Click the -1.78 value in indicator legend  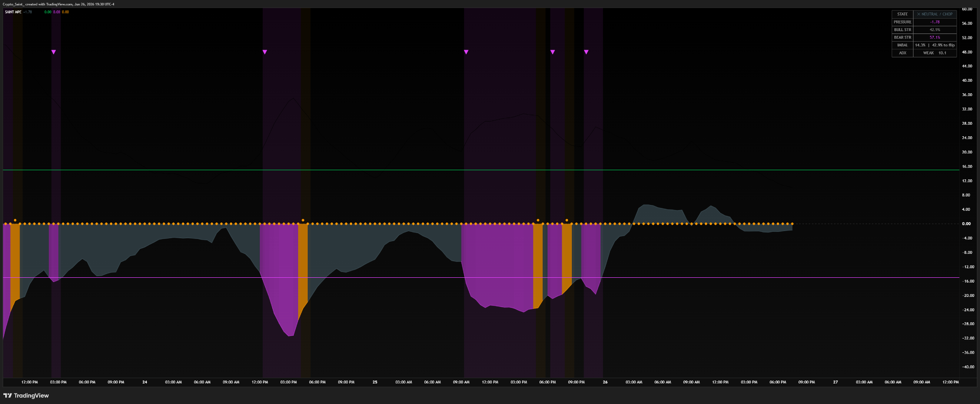[28, 12]
